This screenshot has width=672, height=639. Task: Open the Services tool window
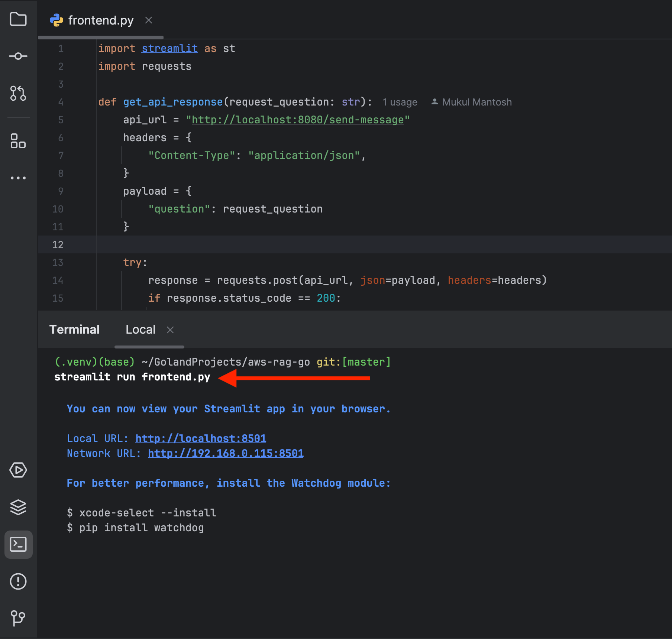(18, 470)
